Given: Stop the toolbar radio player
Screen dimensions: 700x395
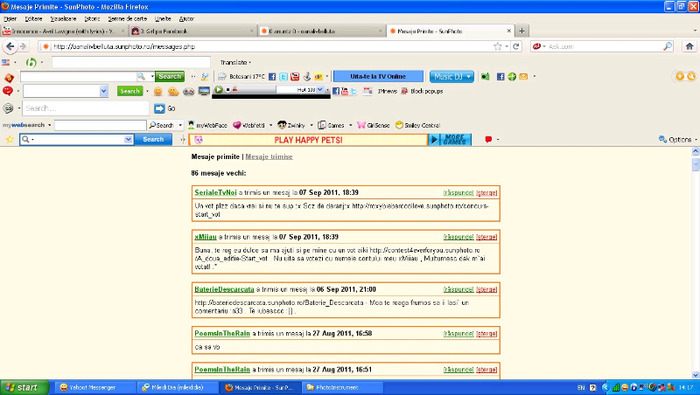Looking at the screenshot, I should coord(228,90).
